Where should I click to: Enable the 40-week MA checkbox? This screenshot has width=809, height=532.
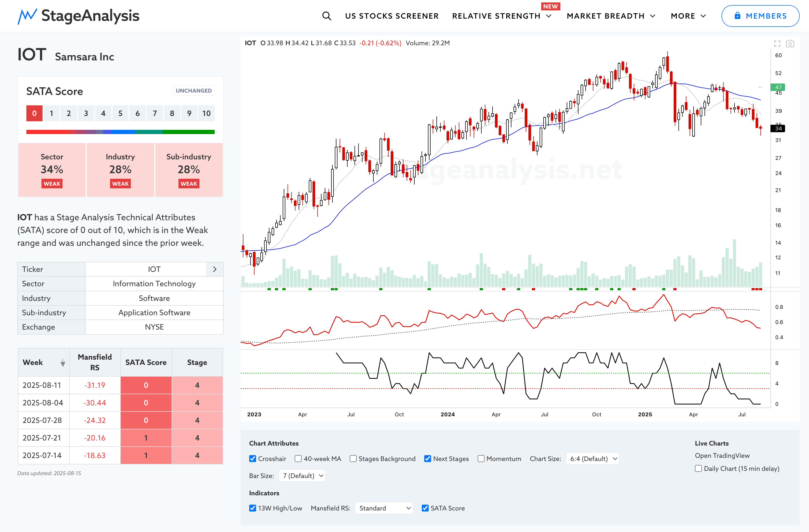point(298,459)
